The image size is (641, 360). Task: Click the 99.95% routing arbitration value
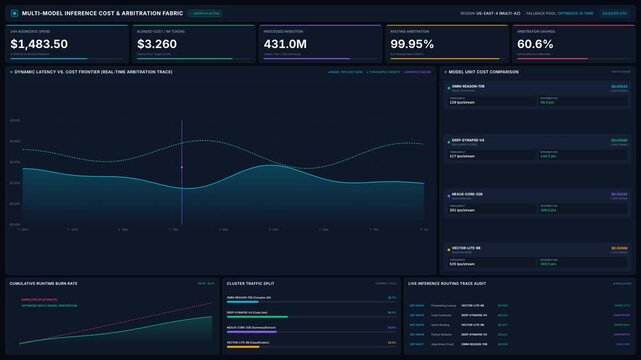tap(412, 44)
